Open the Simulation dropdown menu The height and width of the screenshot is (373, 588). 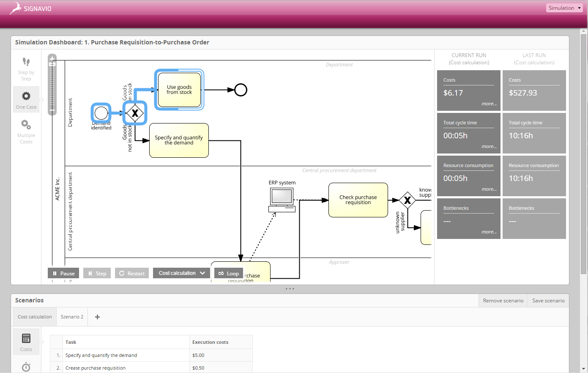tap(564, 8)
